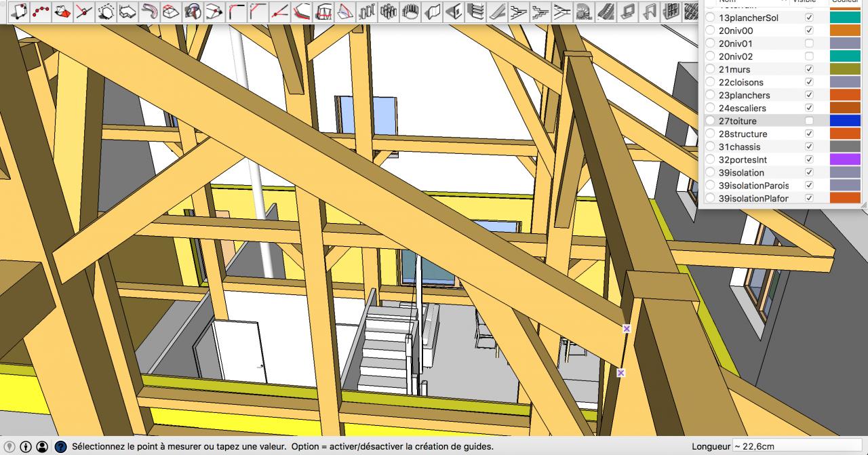Select the revolve surface tool icon
Image resolution: width=868 pixels, height=455 pixels.
coord(193,11)
